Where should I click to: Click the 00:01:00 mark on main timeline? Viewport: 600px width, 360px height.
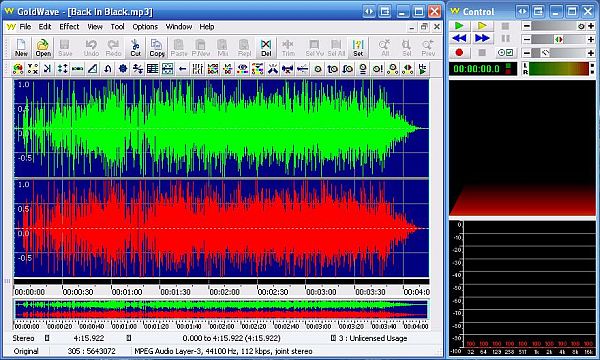pos(127,292)
